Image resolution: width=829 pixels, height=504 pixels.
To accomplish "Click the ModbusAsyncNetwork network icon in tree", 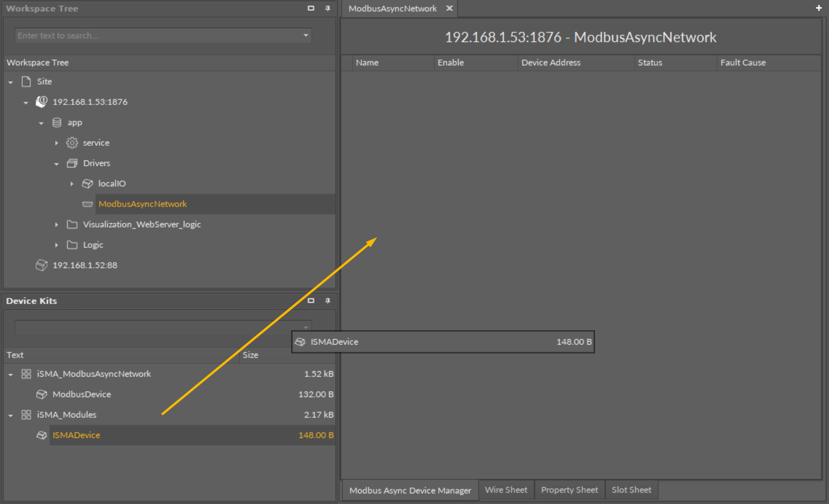I will pos(88,204).
